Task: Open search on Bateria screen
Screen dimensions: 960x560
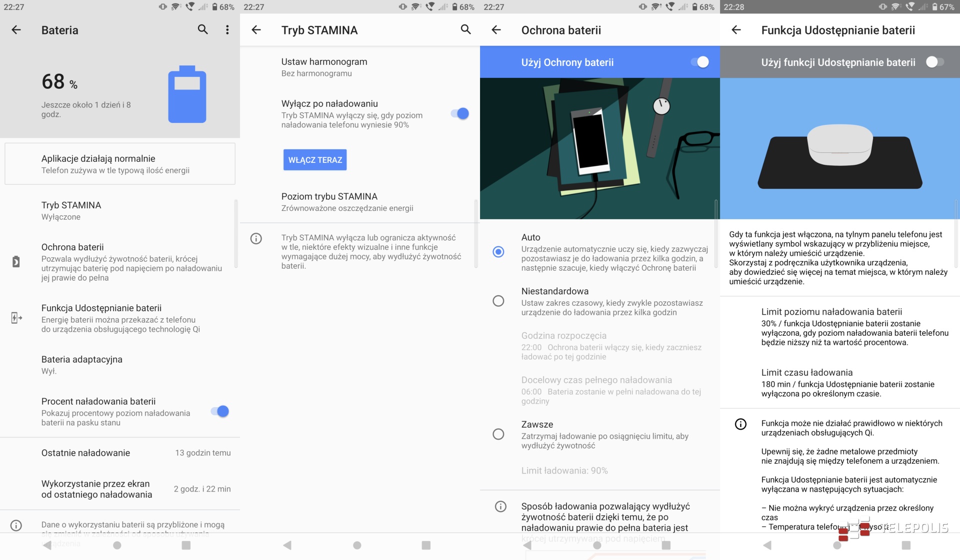Action: coord(202,29)
